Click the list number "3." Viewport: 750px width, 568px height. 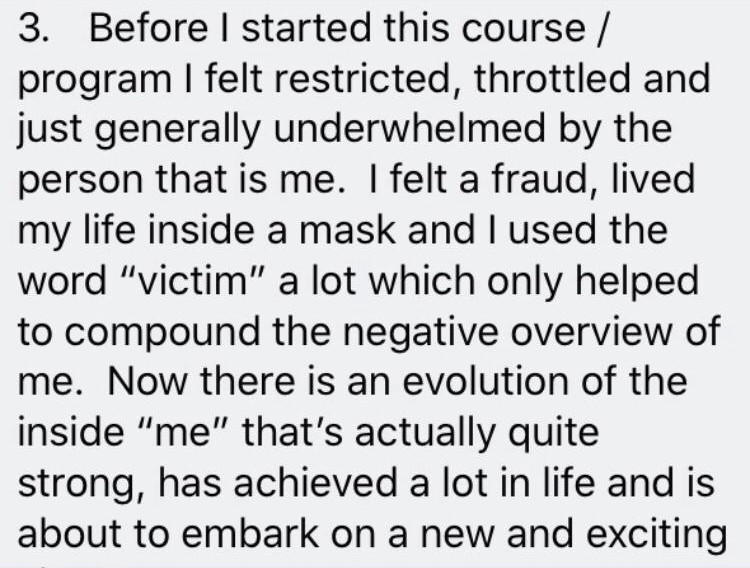click(x=33, y=28)
